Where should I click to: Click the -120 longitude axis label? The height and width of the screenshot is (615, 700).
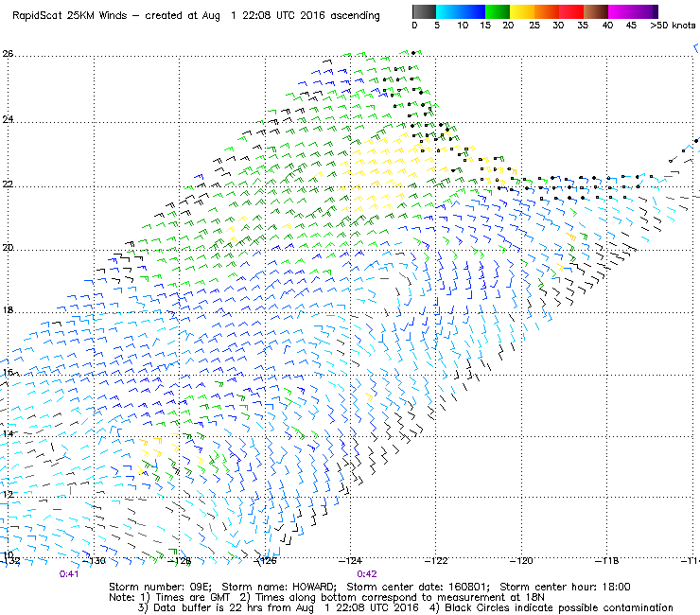coord(521,561)
